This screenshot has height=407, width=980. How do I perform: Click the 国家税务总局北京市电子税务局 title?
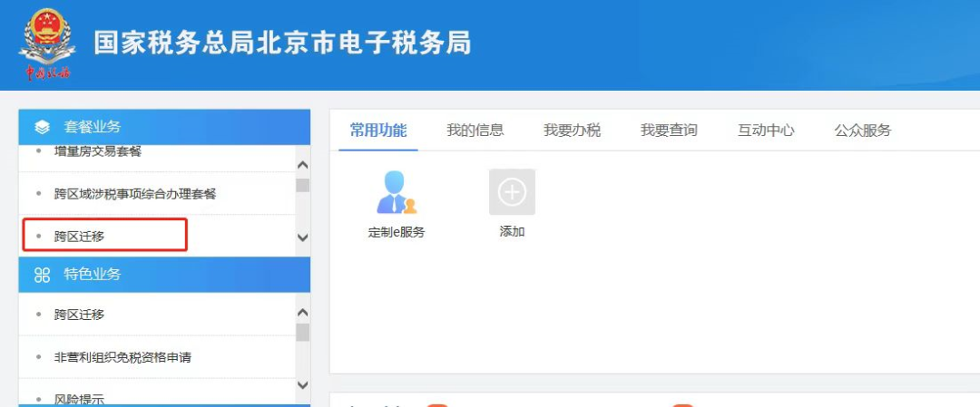point(282,44)
